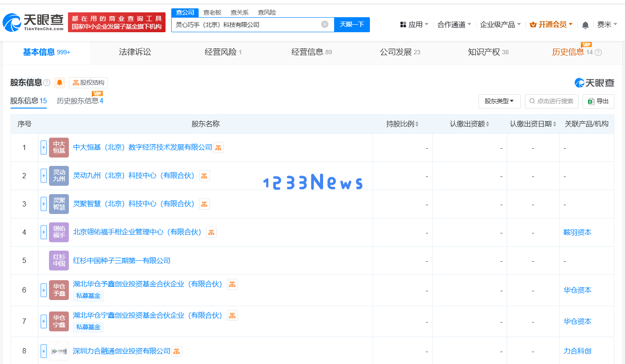This screenshot has height=364, width=625.
Task: Open equity structure icon for 北京翎佑福手柑
Action: click(x=211, y=233)
